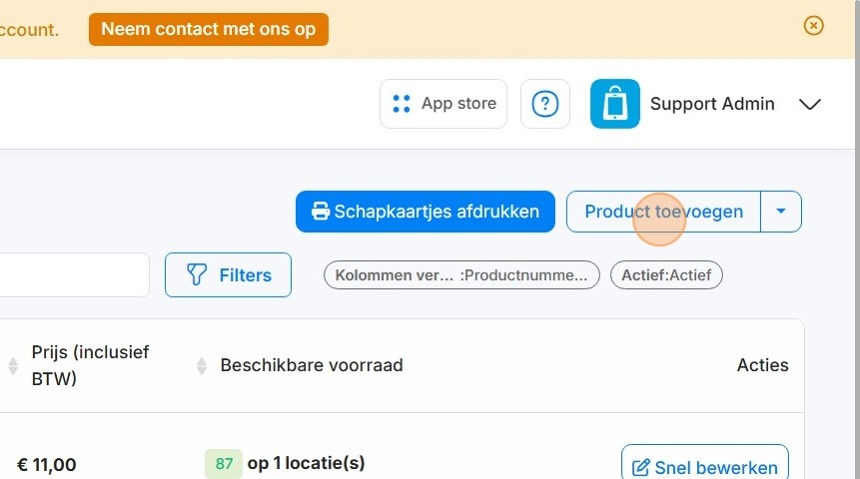Screen dimensions: 860x479
Task: Click the pencil icon in Snel bewerken
Action: tap(640, 468)
